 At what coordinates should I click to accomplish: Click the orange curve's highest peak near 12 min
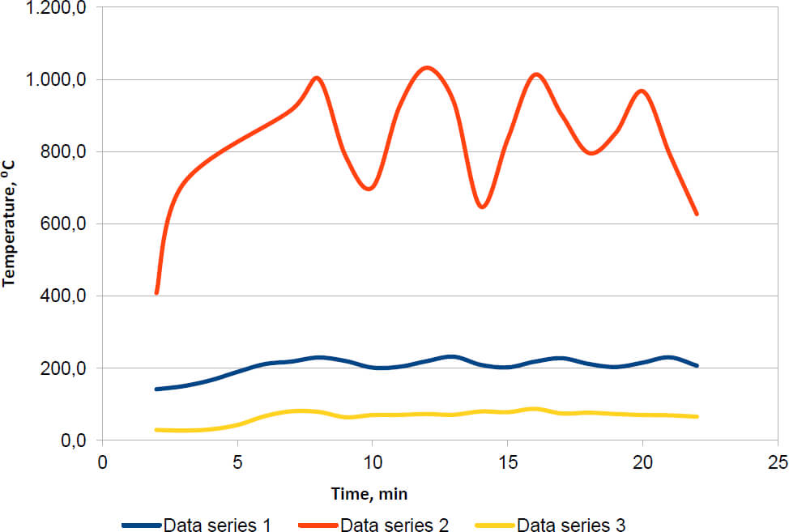click(x=427, y=67)
